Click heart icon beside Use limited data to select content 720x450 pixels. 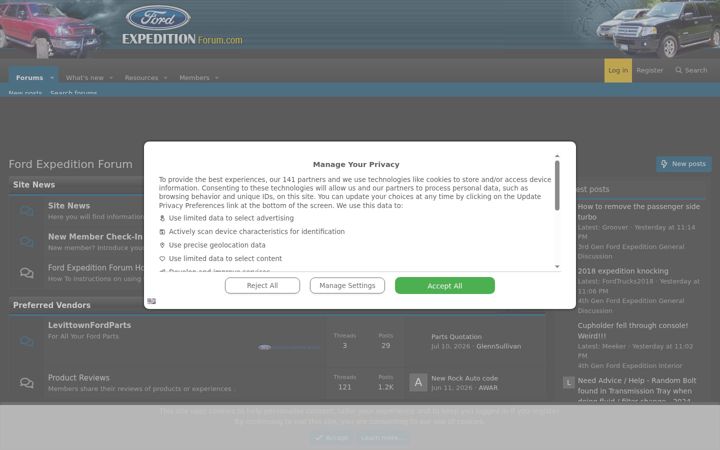[162, 259]
